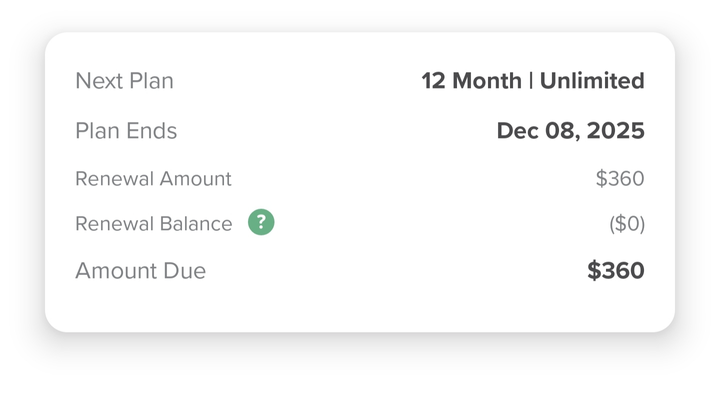Select the 12 Month plan text
Screen dimensions: 720x405
[x=471, y=81]
